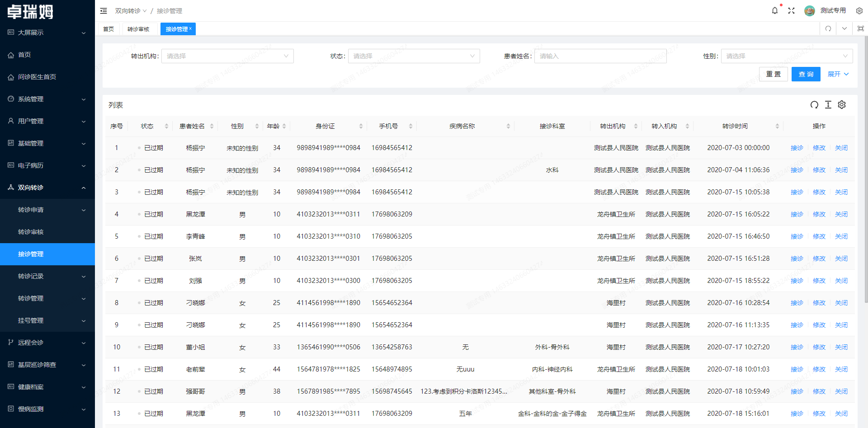The image size is (868, 428).
Task: Click the 重置 button
Action: pyautogui.click(x=774, y=74)
